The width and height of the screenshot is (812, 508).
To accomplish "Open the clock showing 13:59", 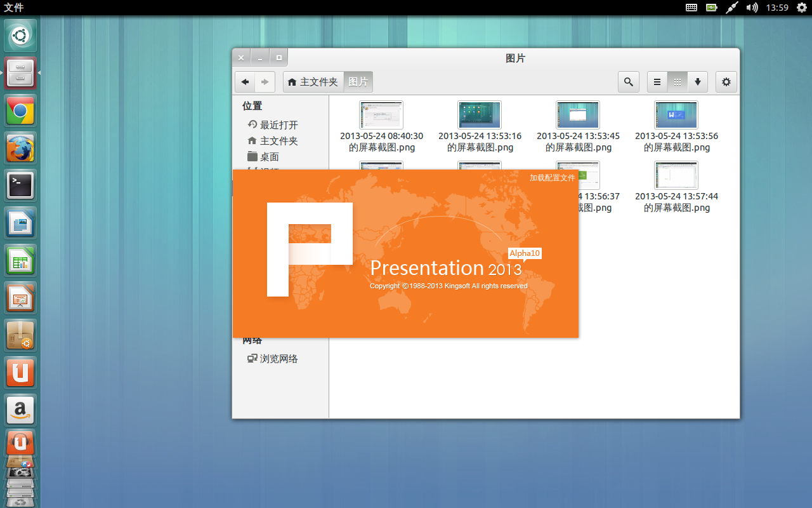I will click(x=776, y=8).
